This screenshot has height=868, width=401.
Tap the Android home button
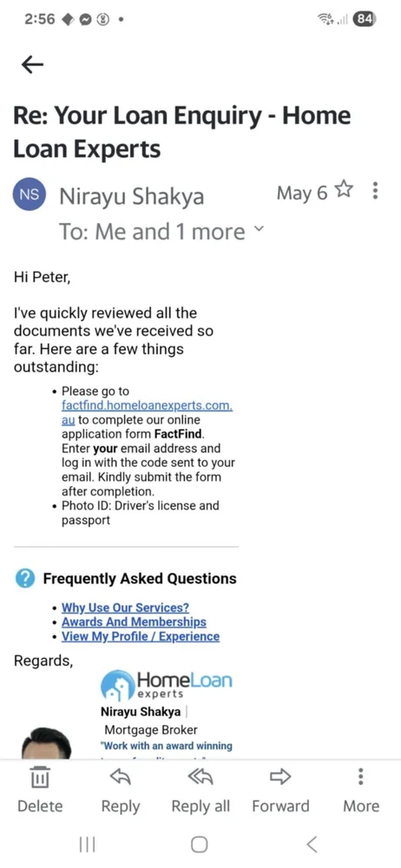tap(200, 845)
